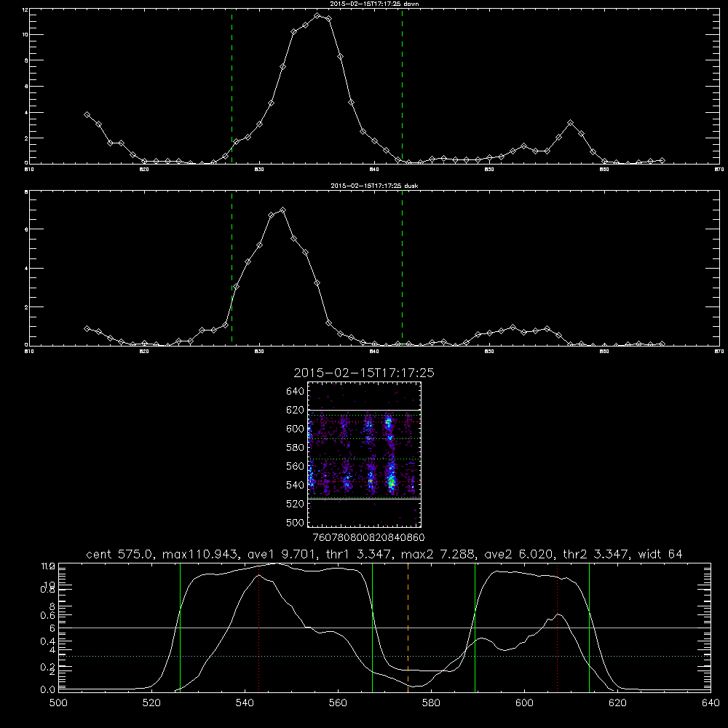
Task: Click the '580' x-axis label of bottom plot
Action: [431, 703]
